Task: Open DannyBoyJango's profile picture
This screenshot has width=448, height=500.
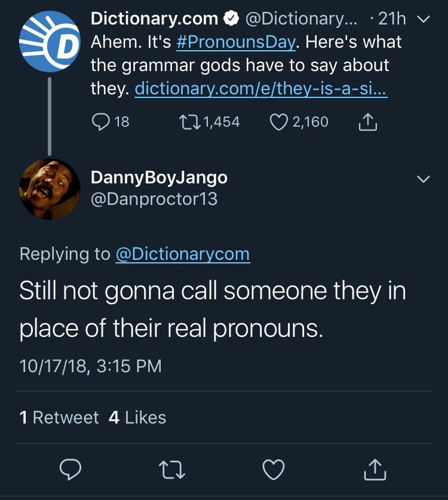Action: click(50, 189)
